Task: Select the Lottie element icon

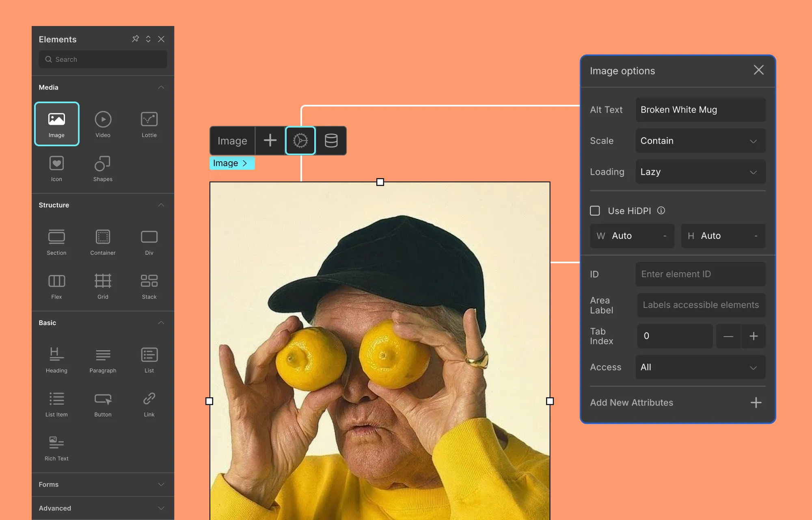Action: [x=149, y=123]
